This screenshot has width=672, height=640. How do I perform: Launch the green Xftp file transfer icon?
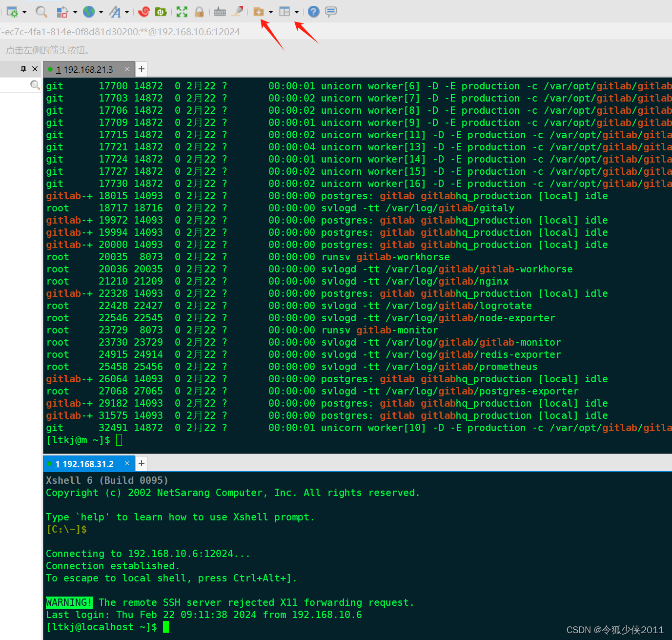161,12
